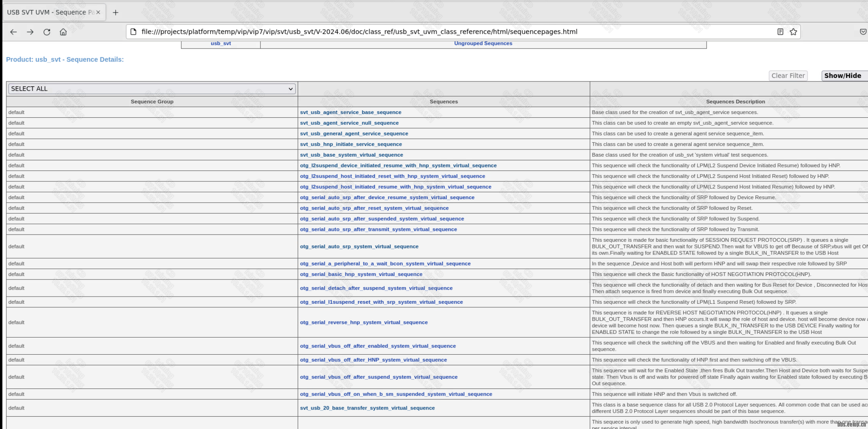The height and width of the screenshot is (429, 868).
Task: Open otg_serial_vbus_off_after_enabled link
Action: click(378, 346)
